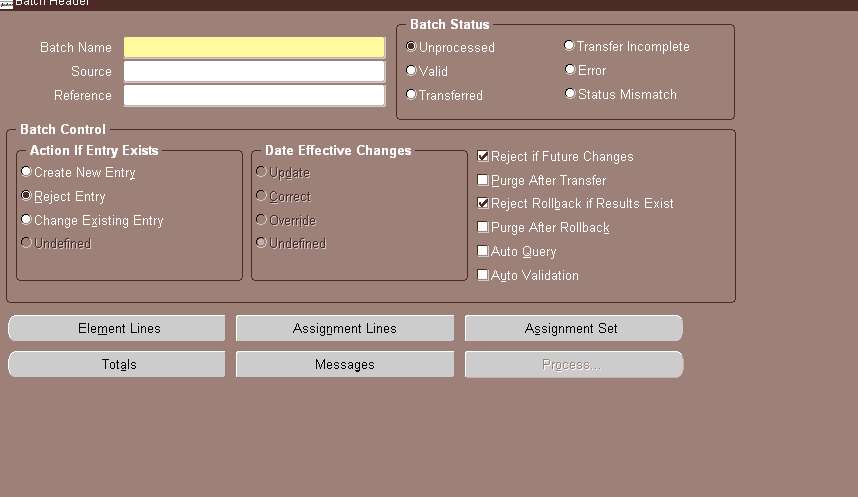Turn on Auto Validation checkbox
The height and width of the screenshot is (497, 858).
(483, 275)
